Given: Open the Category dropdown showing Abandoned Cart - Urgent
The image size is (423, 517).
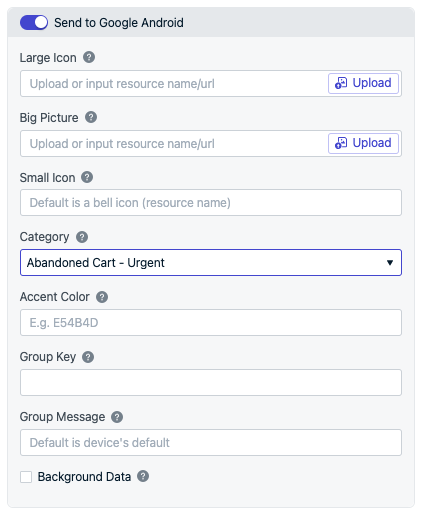Looking at the screenshot, I should click(211, 263).
